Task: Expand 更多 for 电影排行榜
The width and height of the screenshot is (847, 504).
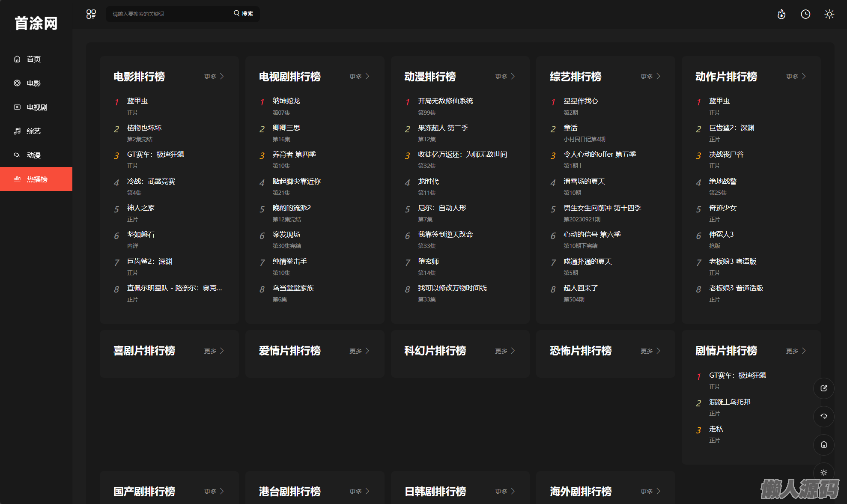Action: coord(214,77)
